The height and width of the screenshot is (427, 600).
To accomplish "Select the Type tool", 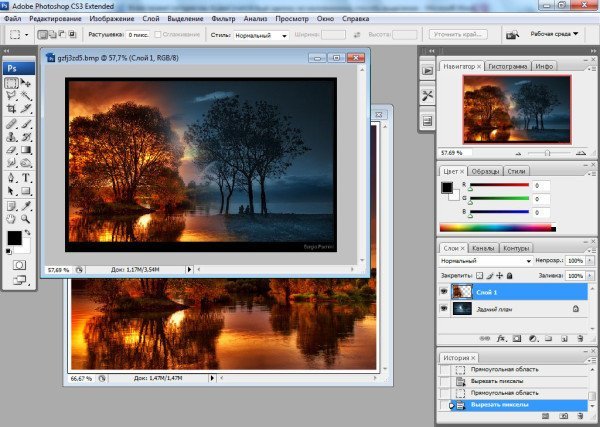I will point(26,178).
